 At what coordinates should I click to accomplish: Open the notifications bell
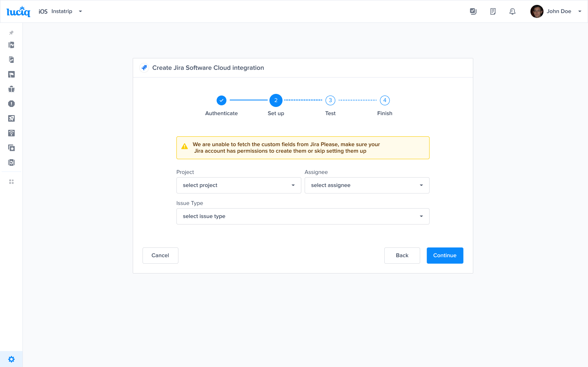coord(512,11)
